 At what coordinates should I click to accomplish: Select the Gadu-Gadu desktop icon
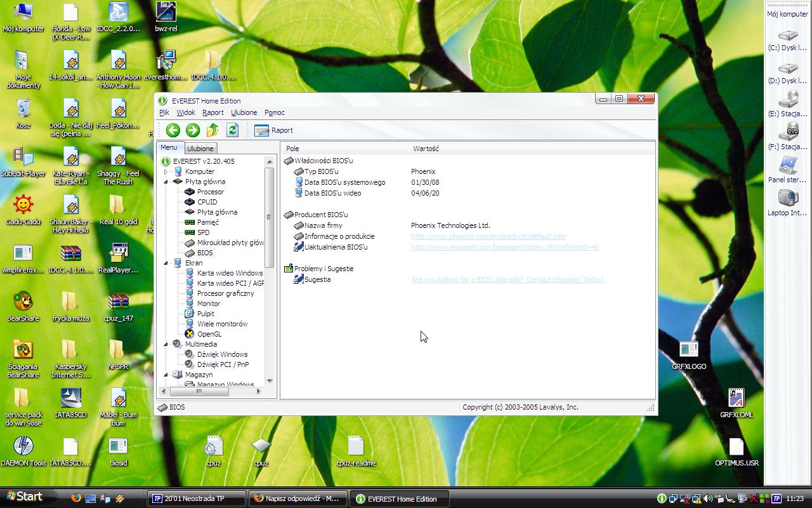coord(23,210)
